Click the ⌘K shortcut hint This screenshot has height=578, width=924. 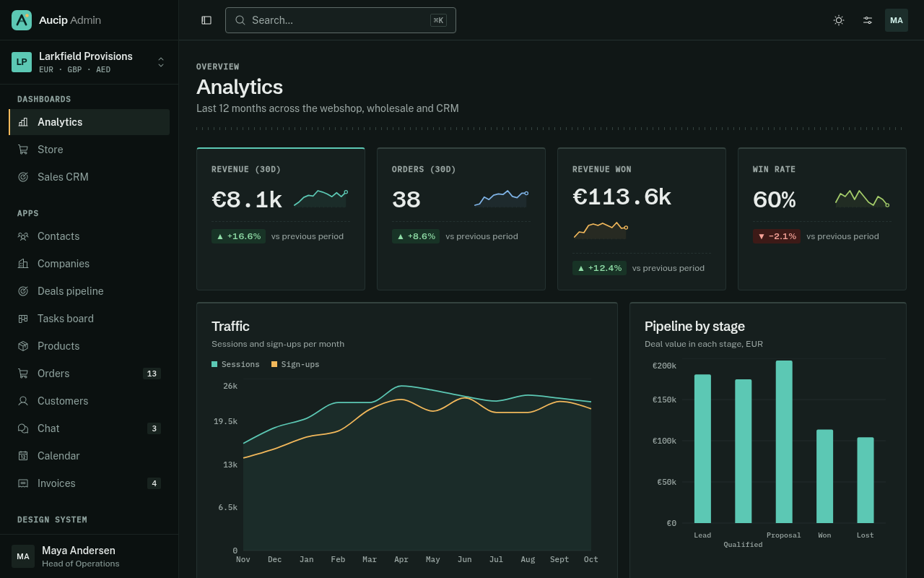coord(438,20)
